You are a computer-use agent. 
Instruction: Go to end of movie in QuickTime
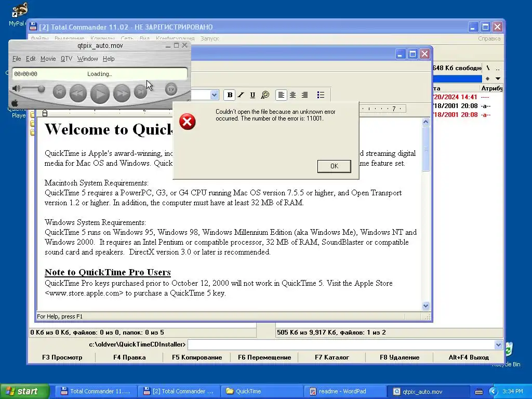(140, 91)
